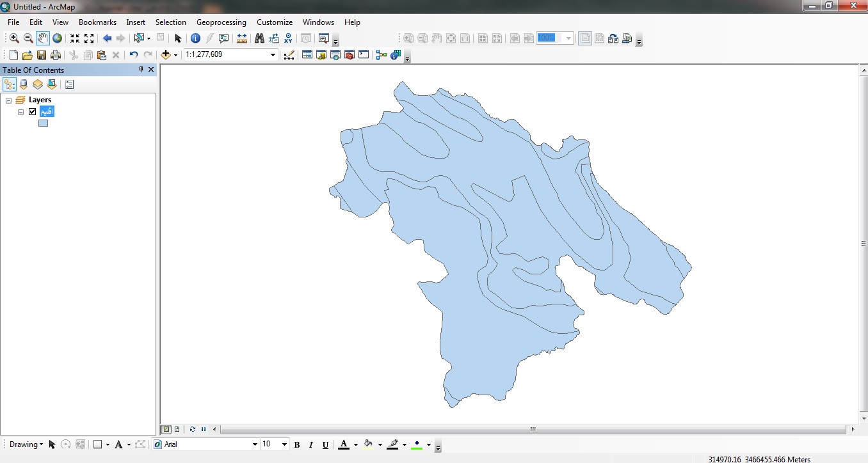Open the font size dropdown

pyautogui.click(x=284, y=444)
